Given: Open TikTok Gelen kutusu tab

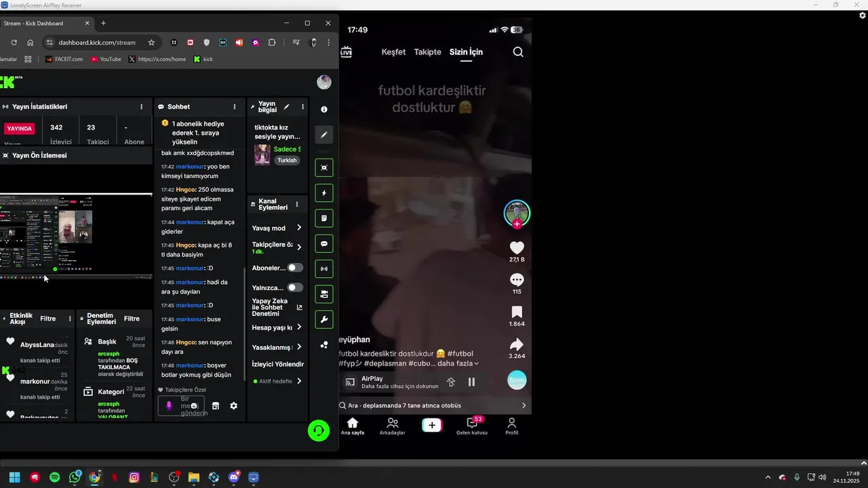Looking at the screenshot, I should (x=472, y=426).
